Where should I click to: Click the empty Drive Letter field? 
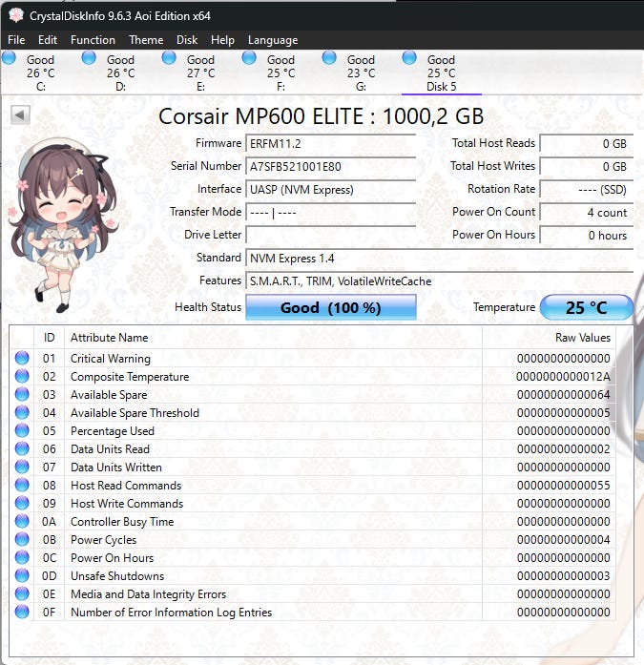click(331, 236)
